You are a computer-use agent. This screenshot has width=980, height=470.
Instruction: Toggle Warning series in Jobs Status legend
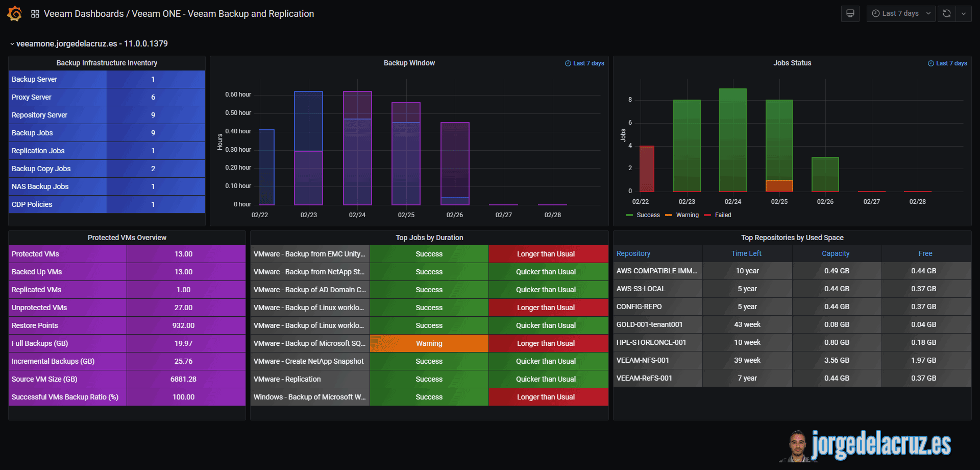[x=682, y=215]
